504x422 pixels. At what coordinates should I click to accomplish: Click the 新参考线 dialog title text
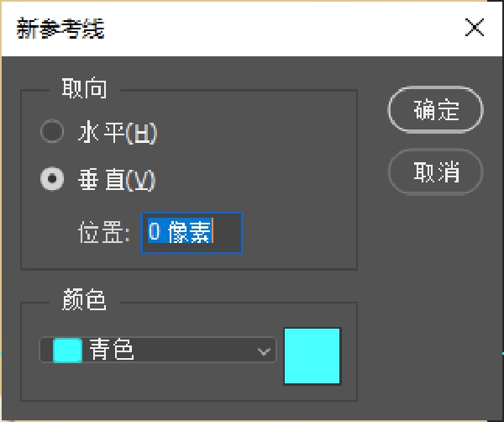coord(60,28)
